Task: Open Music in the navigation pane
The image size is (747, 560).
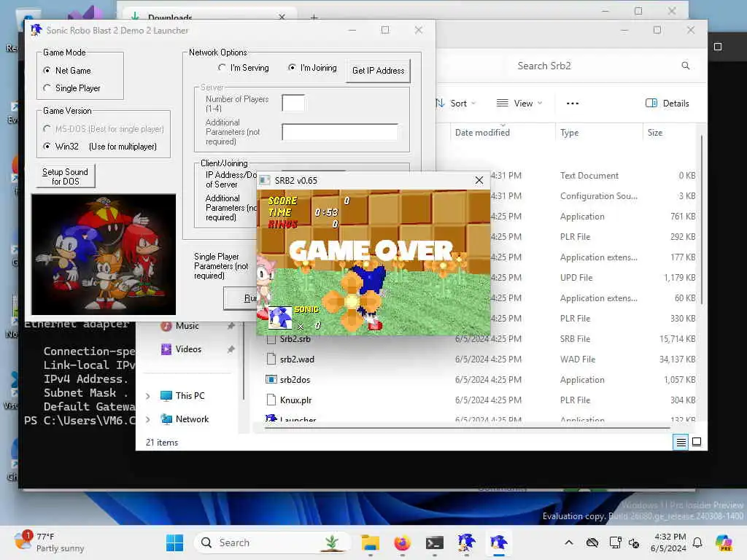Action: [x=187, y=326]
